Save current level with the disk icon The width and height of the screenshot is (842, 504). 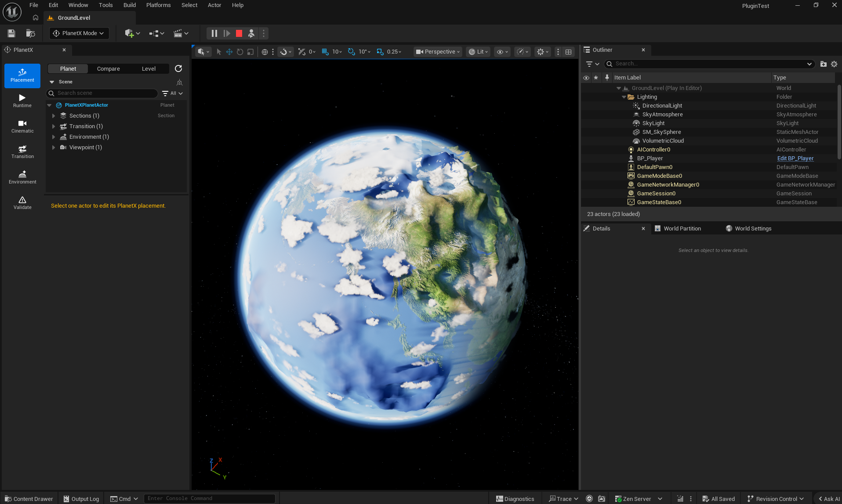pyautogui.click(x=11, y=33)
